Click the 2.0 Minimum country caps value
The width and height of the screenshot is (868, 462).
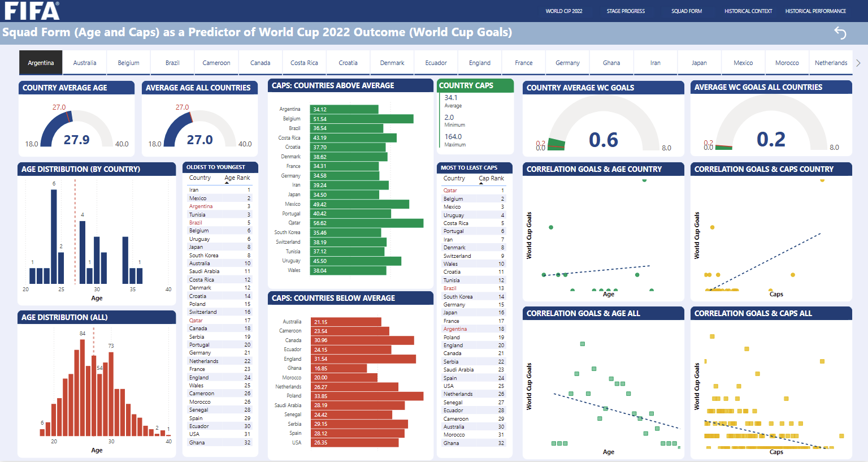point(449,118)
